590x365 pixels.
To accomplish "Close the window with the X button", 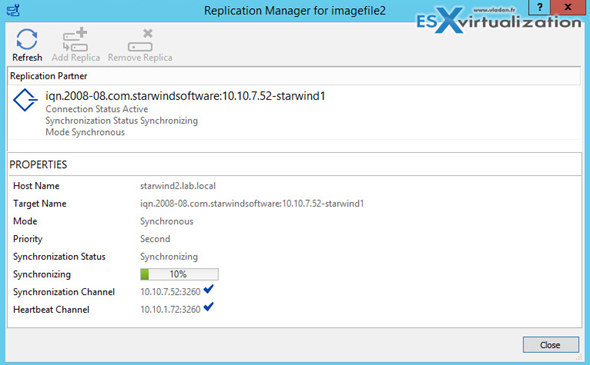I will click(x=568, y=7).
